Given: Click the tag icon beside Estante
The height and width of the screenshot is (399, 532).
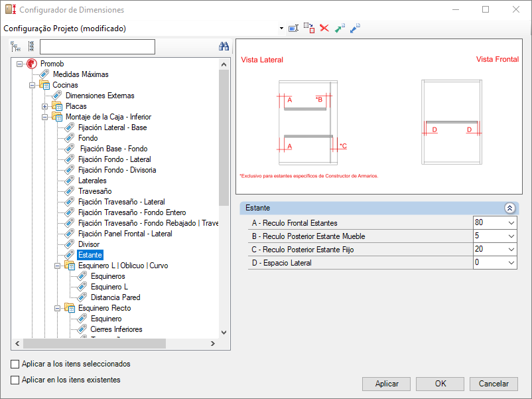Looking at the screenshot, I should [69, 255].
